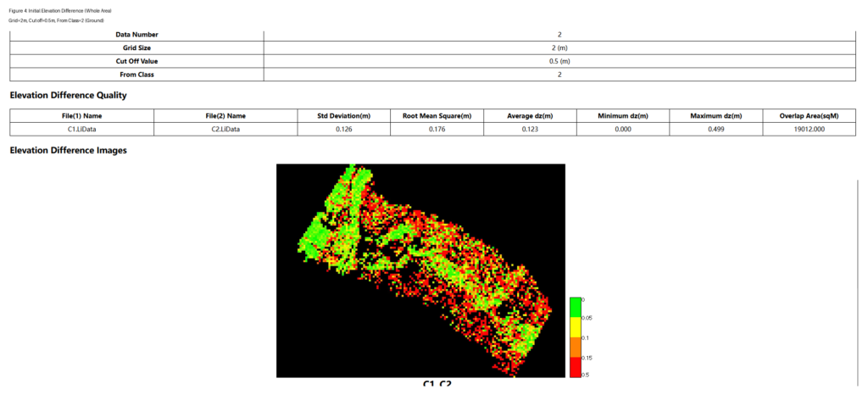This screenshot has width=868, height=395.
Task: Click the red swatch in the legend
Action: tap(576, 367)
